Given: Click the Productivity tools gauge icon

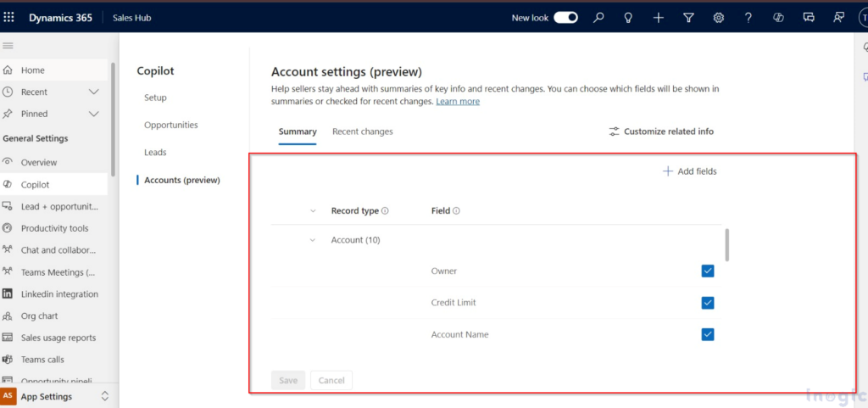Looking at the screenshot, I should click(x=8, y=228).
